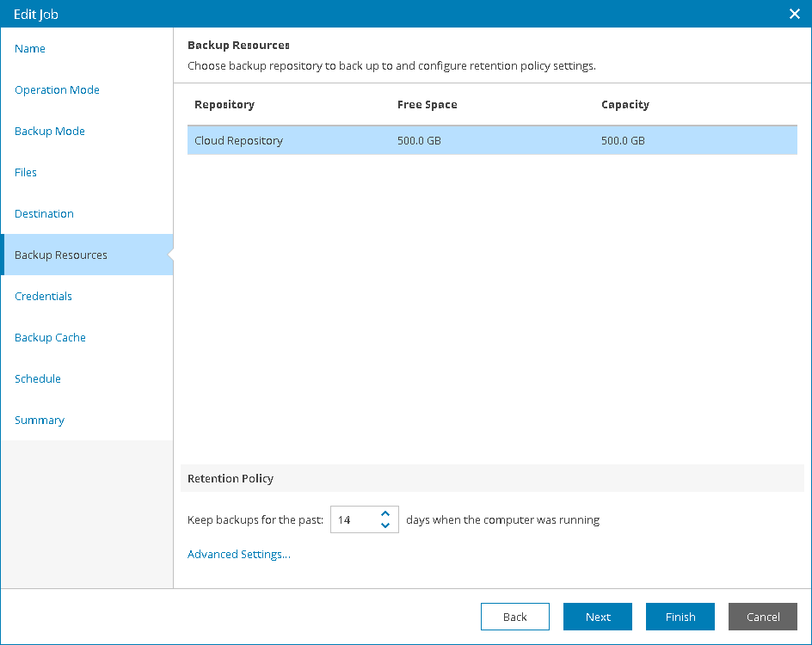Viewport: 812px width, 645px height.
Task: Click the Capacity column header
Action: pos(625,105)
